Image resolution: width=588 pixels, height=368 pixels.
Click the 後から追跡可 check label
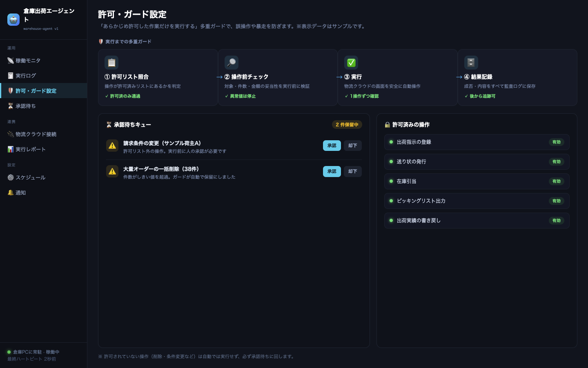click(x=480, y=96)
